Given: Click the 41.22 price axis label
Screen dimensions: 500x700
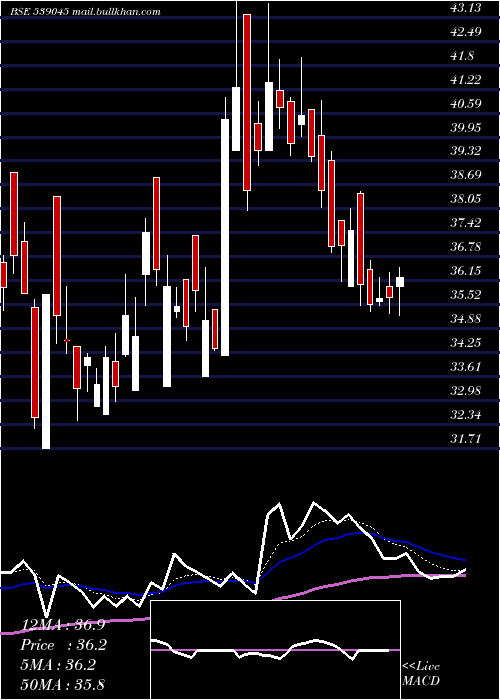Looking at the screenshot, I should point(467,80).
